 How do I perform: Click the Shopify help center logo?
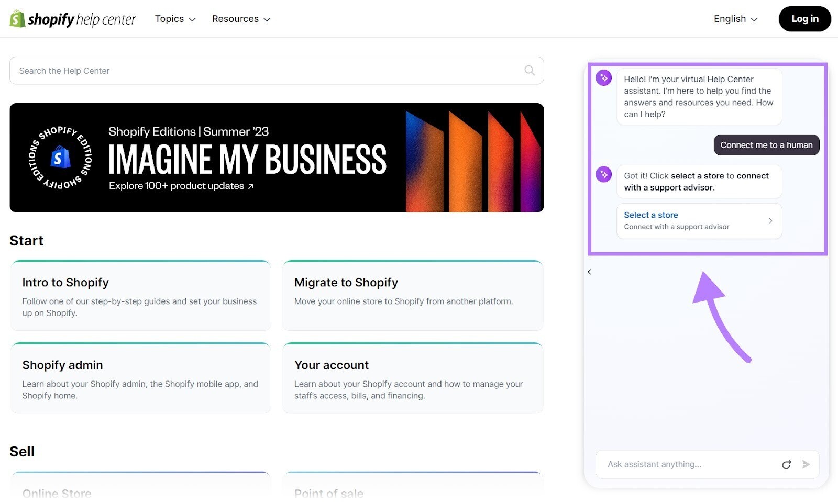(x=72, y=18)
